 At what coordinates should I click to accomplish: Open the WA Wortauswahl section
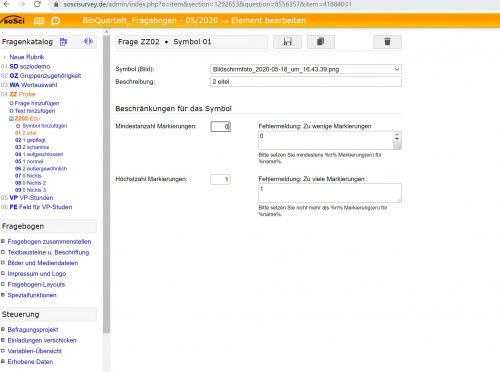point(33,85)
